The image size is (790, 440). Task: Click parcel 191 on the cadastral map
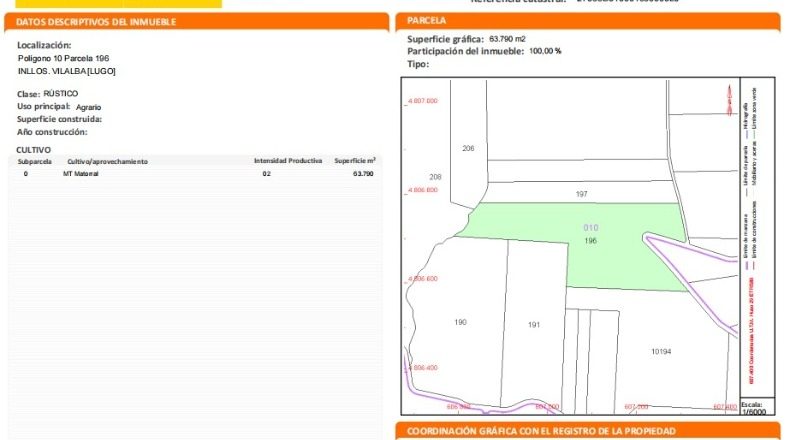534,325
